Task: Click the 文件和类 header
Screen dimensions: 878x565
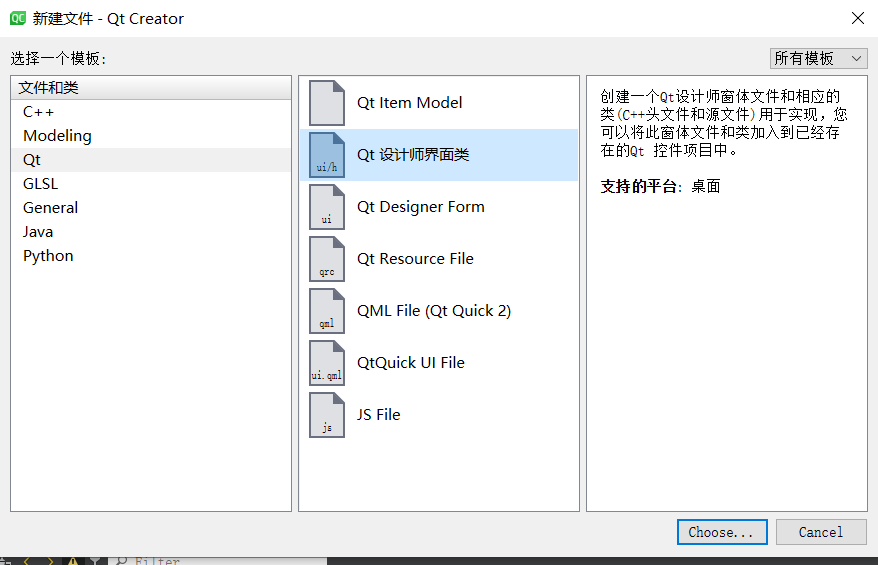Action: coord(151,88)
